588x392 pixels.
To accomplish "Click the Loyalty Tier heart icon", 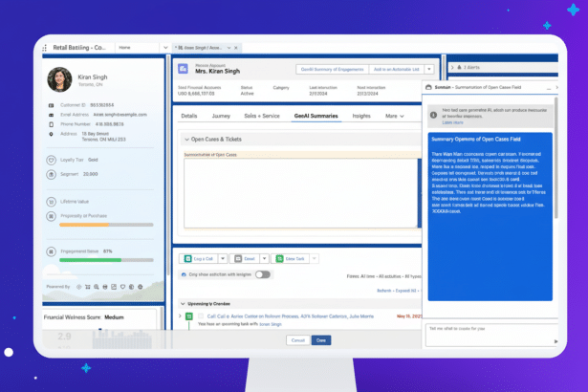I will click(x=51, y=161).
